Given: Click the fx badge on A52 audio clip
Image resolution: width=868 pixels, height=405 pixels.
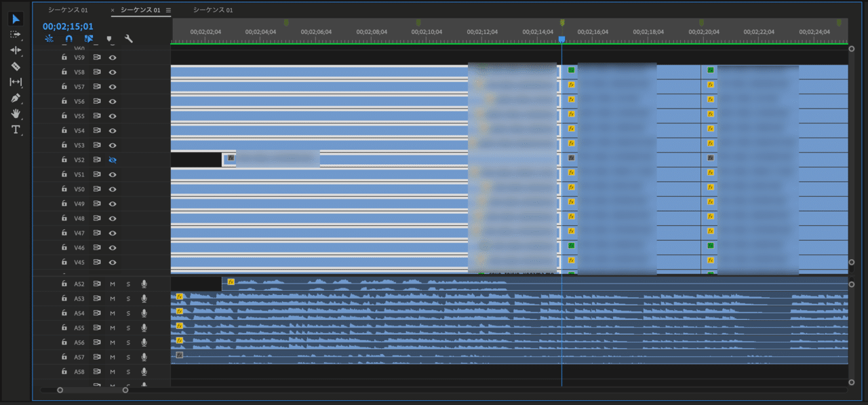Looking at the screenshot, I should click(x=231, y=282).
